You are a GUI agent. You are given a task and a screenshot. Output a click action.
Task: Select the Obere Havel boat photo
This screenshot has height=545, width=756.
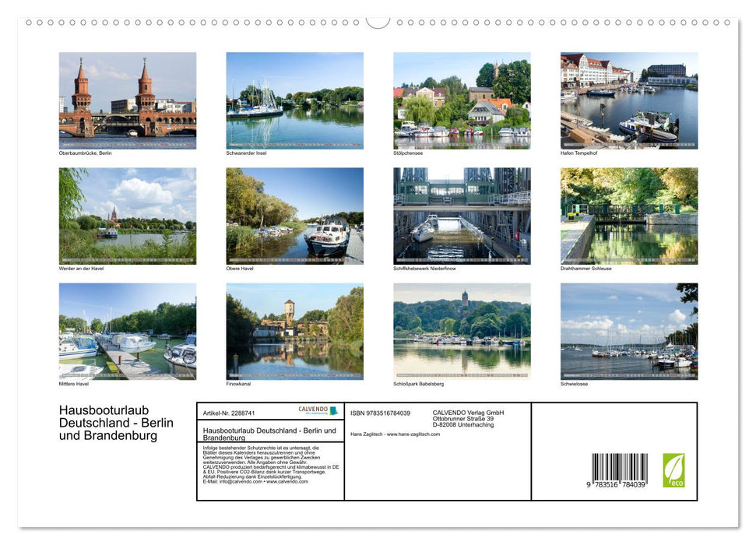click(x=294, y=216)
